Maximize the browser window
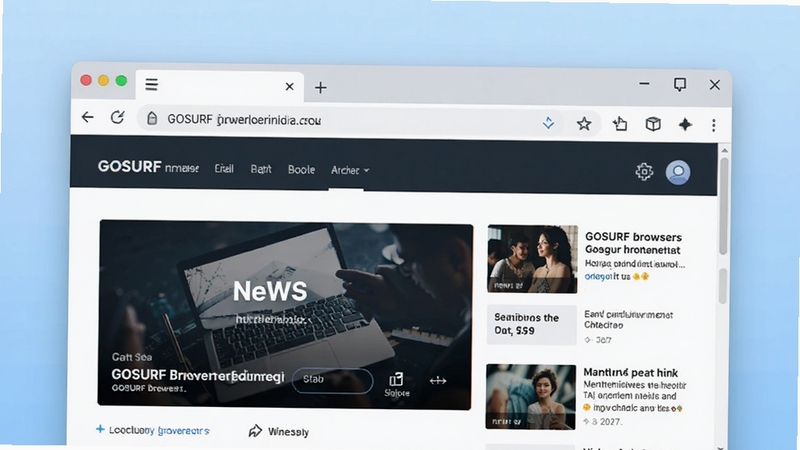 [680, 84]
